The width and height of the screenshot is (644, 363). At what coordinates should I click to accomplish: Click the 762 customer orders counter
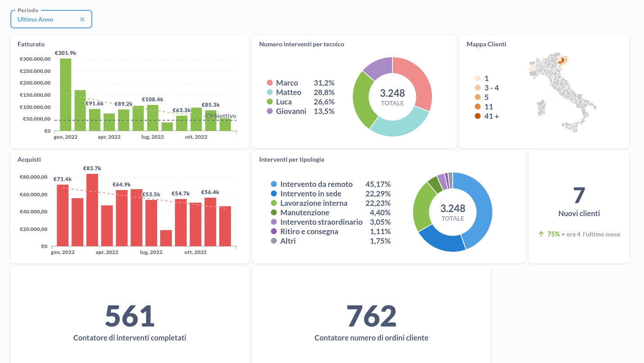coord(371,316)
